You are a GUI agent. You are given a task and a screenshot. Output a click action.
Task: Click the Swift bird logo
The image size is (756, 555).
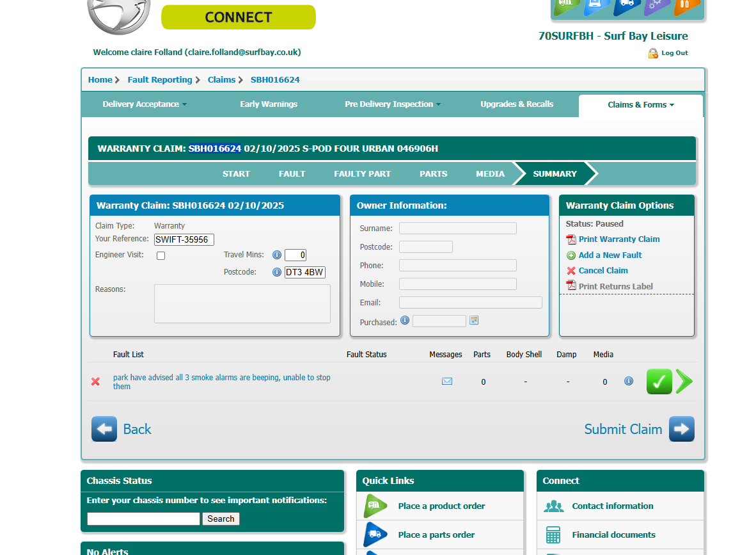[119, 16]
